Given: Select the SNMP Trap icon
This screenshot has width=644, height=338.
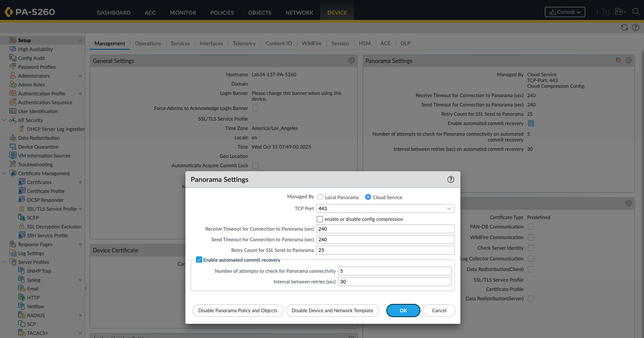Looking at the screenshot, I should [22, 271].
